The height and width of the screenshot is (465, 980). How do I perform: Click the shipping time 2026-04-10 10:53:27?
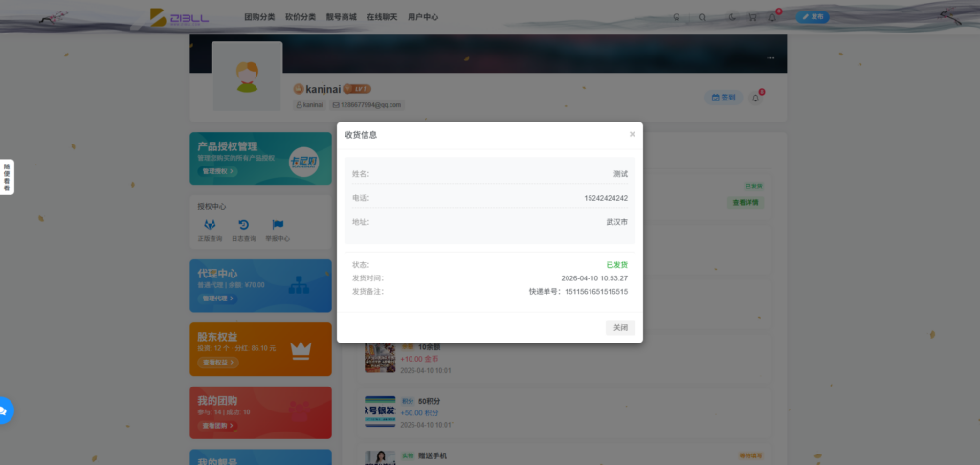tap(594, 278)
